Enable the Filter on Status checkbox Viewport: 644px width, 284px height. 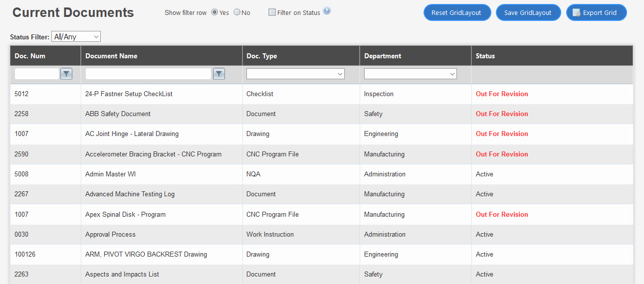tap(272, 12)
